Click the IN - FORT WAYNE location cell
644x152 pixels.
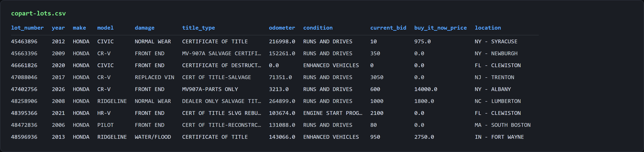[499, 137]
